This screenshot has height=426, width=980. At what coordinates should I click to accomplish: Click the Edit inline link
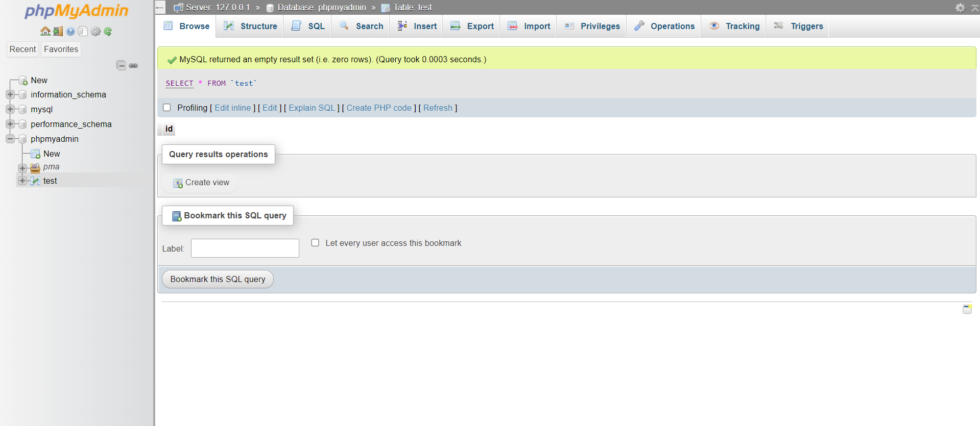(233, 108)
